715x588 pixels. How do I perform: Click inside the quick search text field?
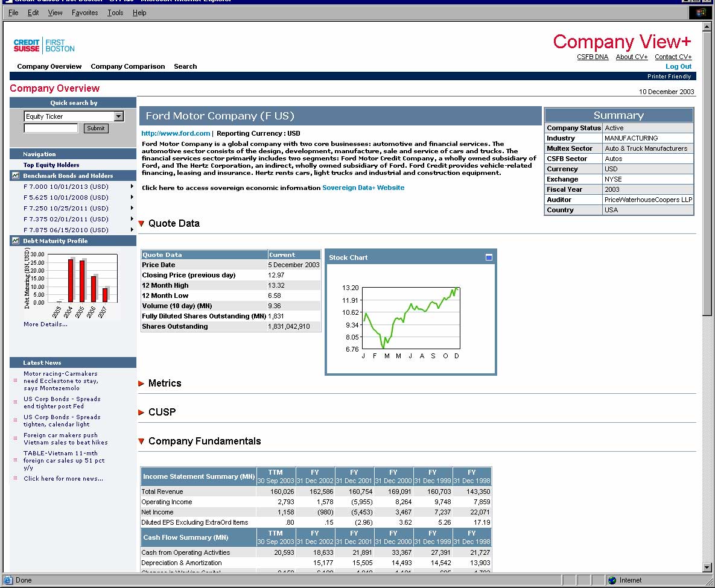[x=51, y=128]
